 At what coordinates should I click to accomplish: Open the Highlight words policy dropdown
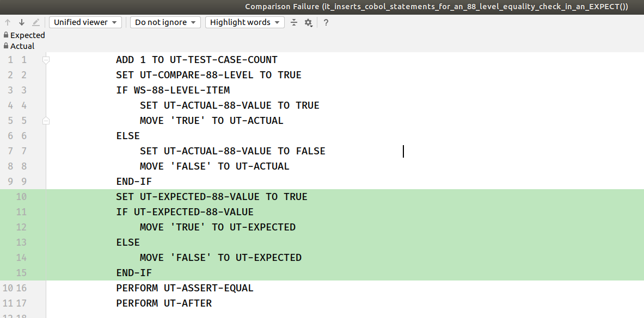pyautogui.click(x=244, y=22)
